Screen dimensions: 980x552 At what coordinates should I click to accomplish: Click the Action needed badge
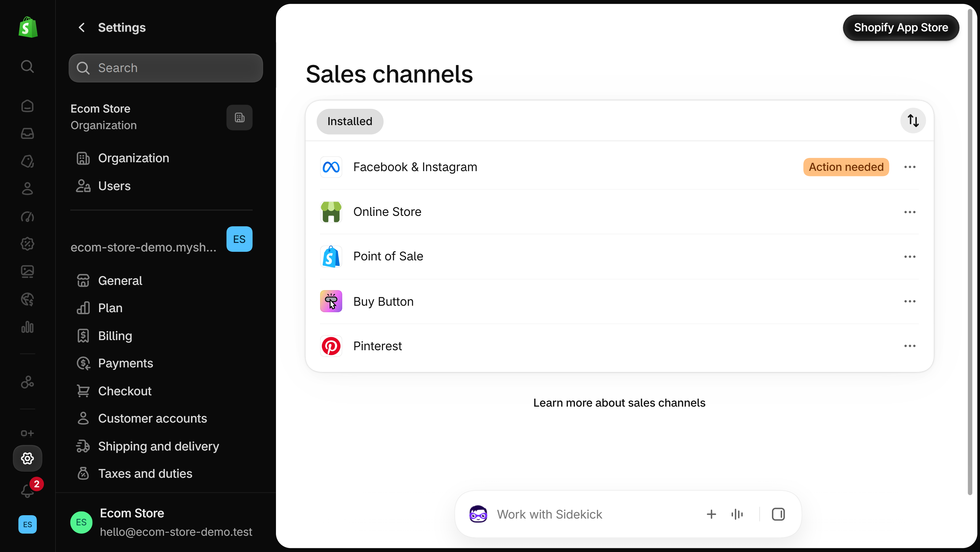pos(846,167)
